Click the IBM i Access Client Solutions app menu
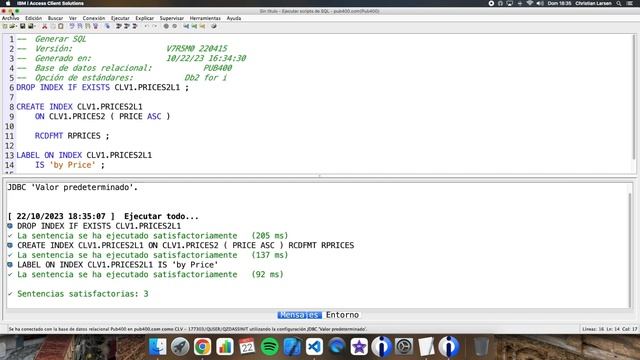The image size is (640, 360). [50, 3]
